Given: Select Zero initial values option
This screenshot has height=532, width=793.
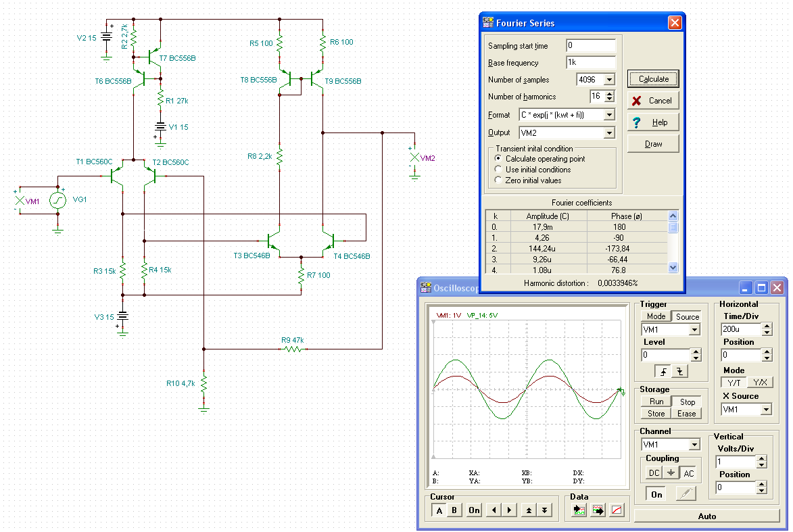Looking at the screenshot, I should (x=498, y=180).
